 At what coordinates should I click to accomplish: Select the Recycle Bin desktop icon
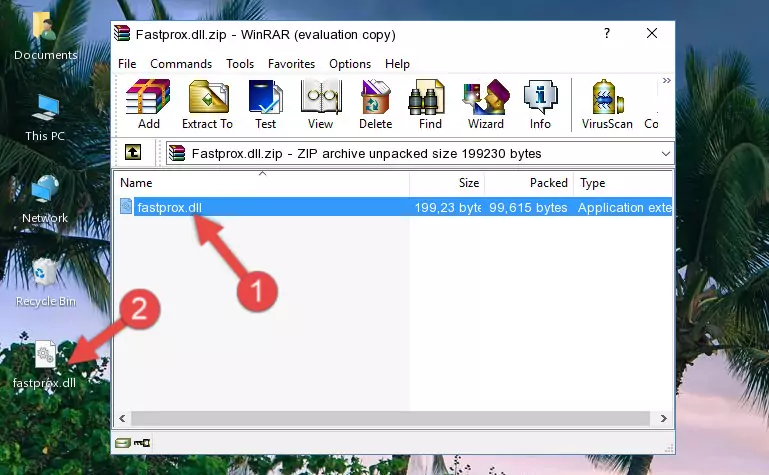45,282
